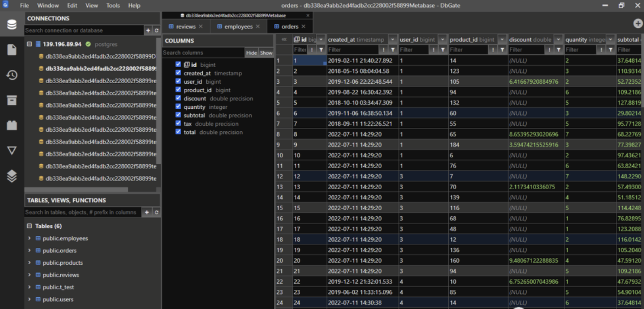This screenshot has width=644, height=309.
Task: Open the database connections sidebar icon
Action: coord(12,25)
